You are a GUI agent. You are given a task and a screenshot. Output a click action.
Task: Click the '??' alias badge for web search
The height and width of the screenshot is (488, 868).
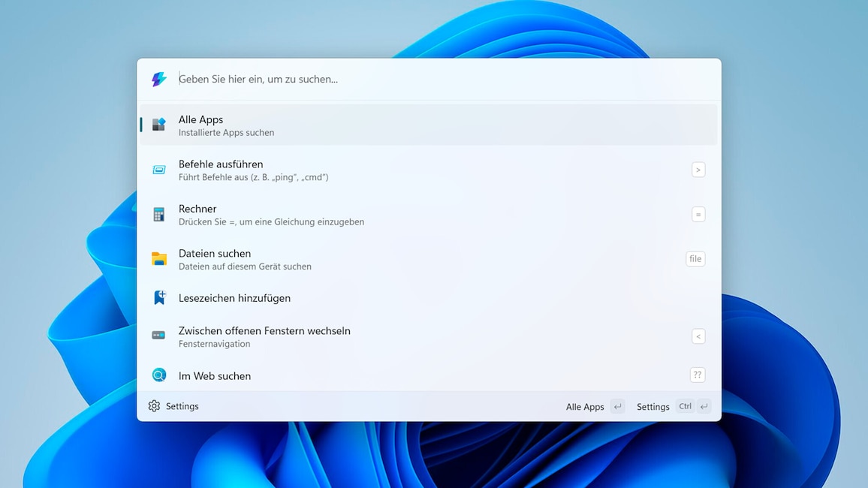698,375
